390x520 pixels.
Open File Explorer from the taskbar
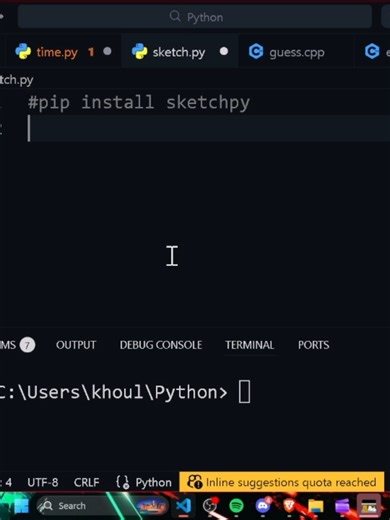316,506
